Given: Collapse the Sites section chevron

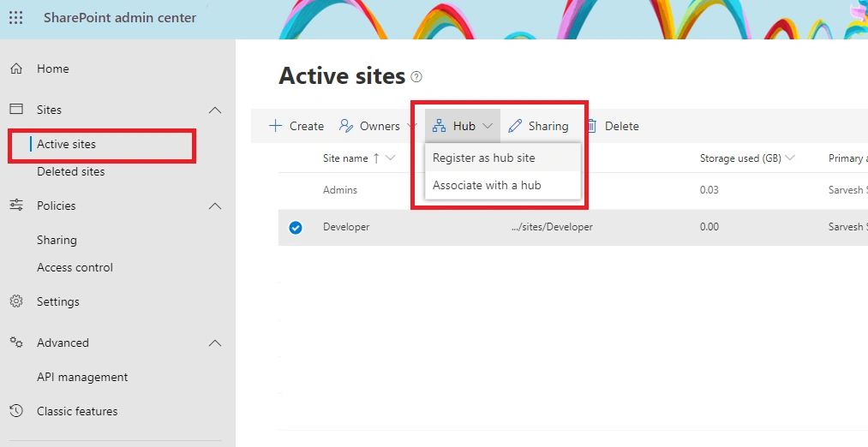Looking at the screenshot, I should (215, 110).
